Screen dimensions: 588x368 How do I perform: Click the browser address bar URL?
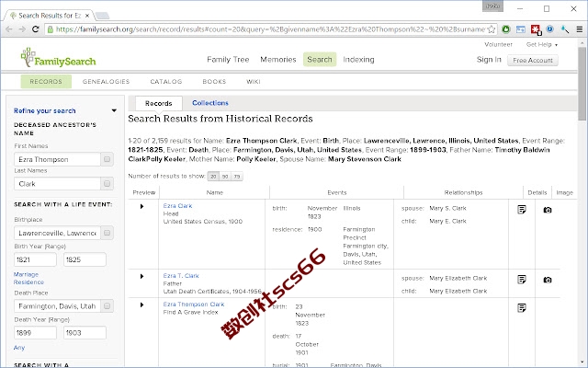(270, 29)
